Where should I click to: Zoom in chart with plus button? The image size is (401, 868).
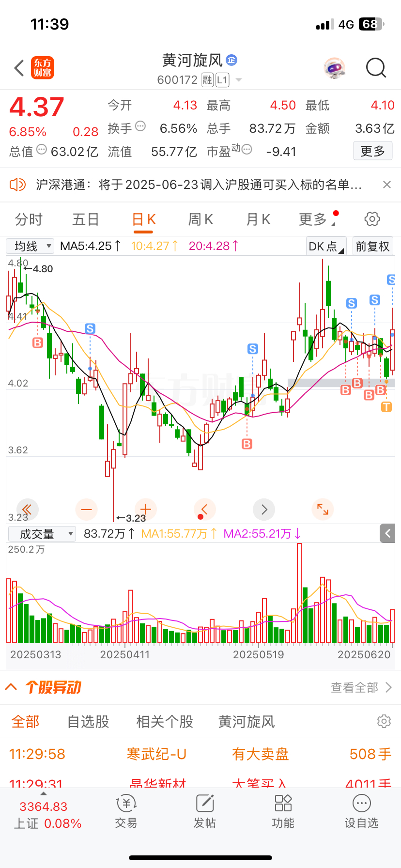coord(146,510)
